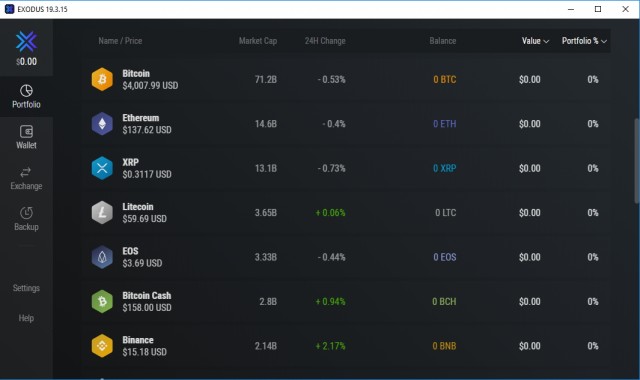Click the 0 EOS balance
Screen dimensions: 640x380
[x=444, y=257]
